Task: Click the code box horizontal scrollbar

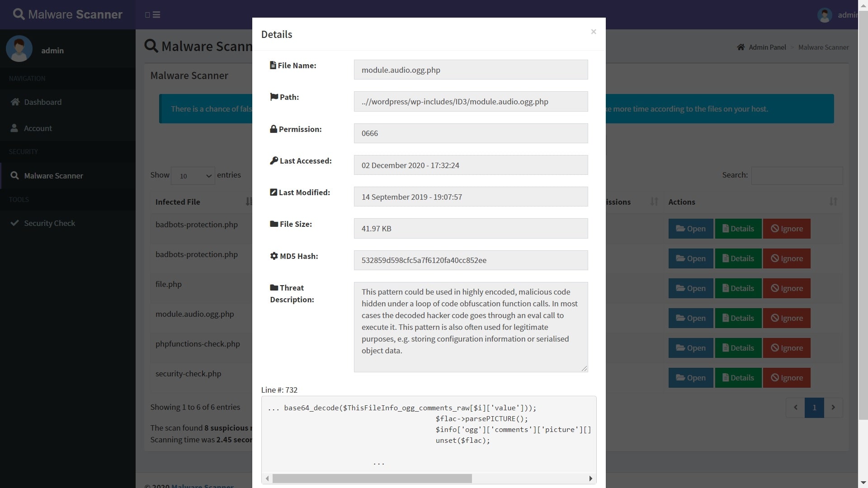Action: tap(372, 479)
